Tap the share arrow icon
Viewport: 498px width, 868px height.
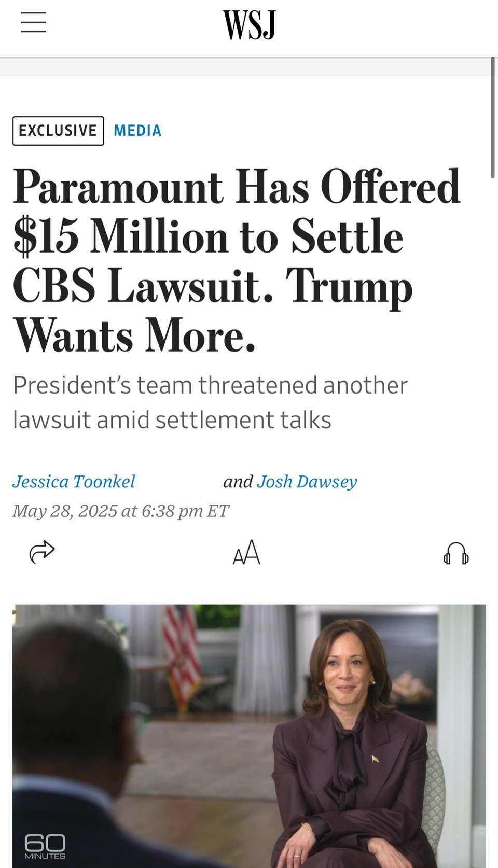tap(42, 552)
